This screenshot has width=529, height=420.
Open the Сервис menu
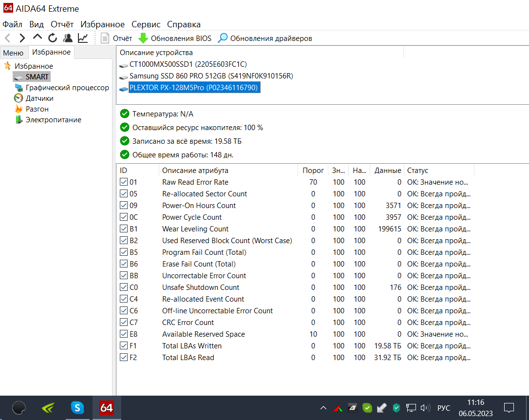coord(146,24)
